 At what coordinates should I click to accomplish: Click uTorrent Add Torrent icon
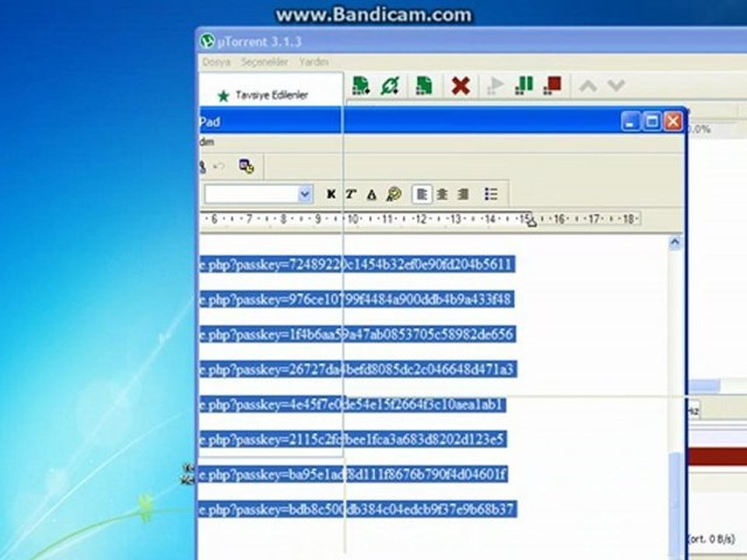[360, 86]
